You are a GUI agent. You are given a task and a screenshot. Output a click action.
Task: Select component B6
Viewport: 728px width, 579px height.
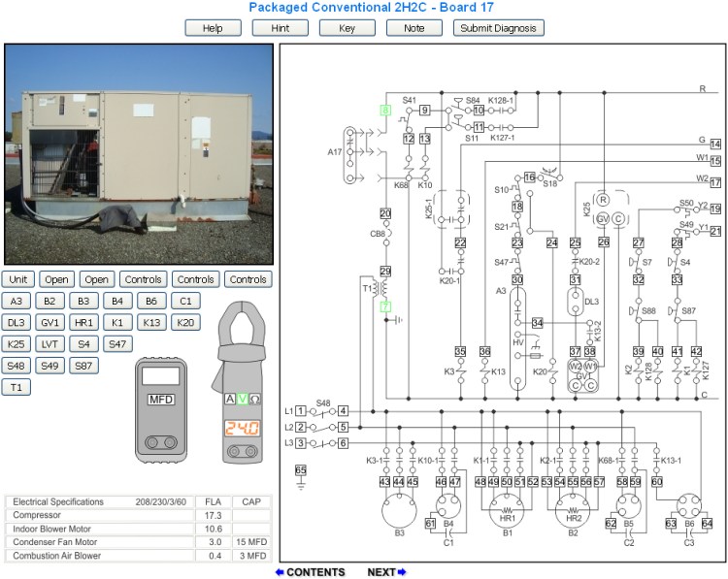[151, 301]
